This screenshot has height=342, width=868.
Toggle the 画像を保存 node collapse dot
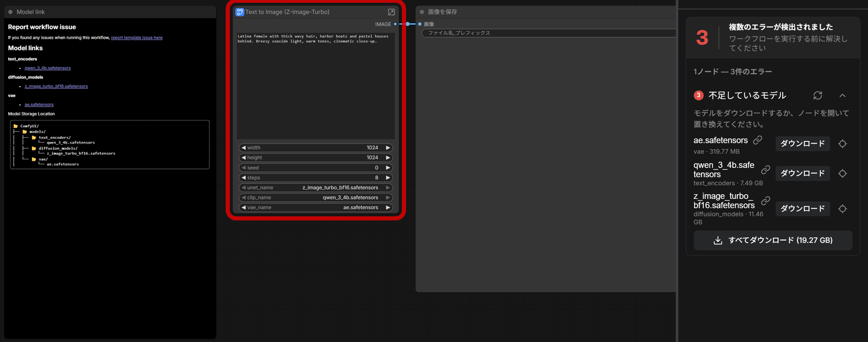pyautogui.click(x=422, y=12)
